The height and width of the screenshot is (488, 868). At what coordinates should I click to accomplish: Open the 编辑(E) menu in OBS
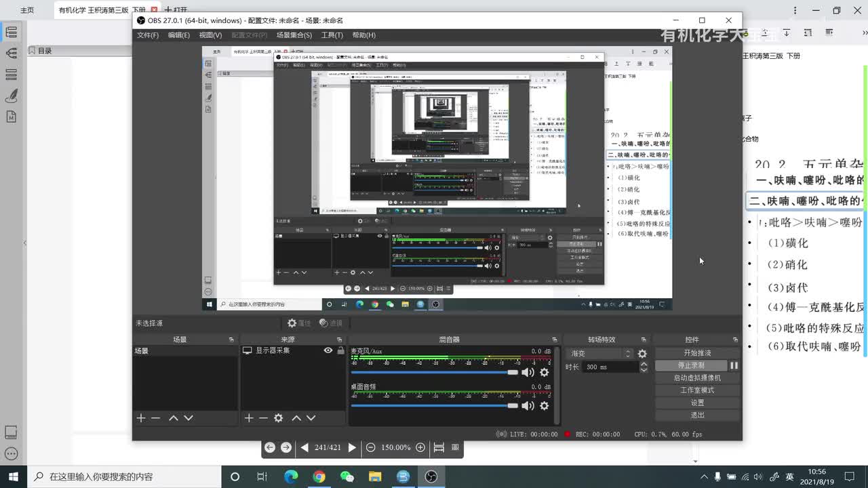[179, 35]
